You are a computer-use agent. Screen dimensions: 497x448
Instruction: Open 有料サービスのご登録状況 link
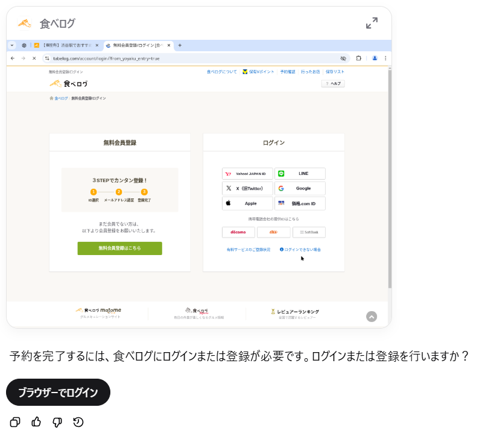248,250
